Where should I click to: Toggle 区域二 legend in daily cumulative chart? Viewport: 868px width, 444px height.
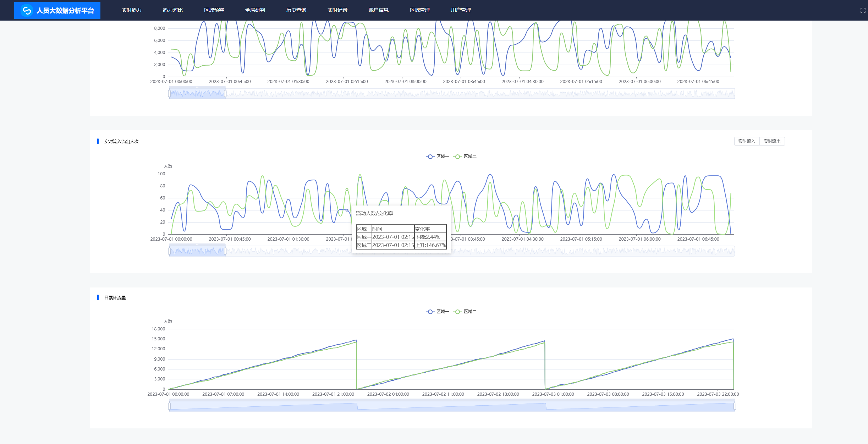pos(465,312)
